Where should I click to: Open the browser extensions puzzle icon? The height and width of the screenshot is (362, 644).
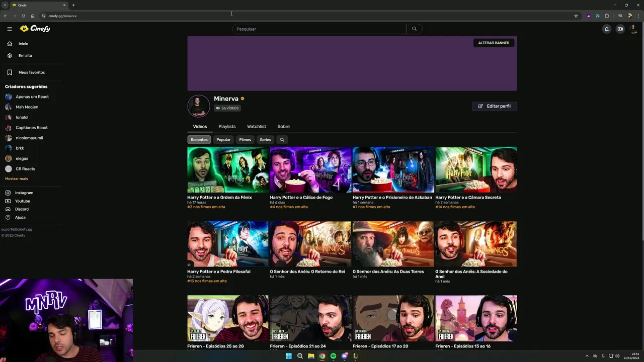[607, 16]
